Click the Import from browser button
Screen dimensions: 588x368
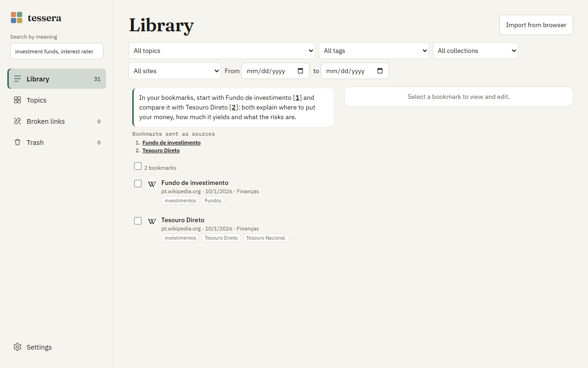click(x=536, y=25)
